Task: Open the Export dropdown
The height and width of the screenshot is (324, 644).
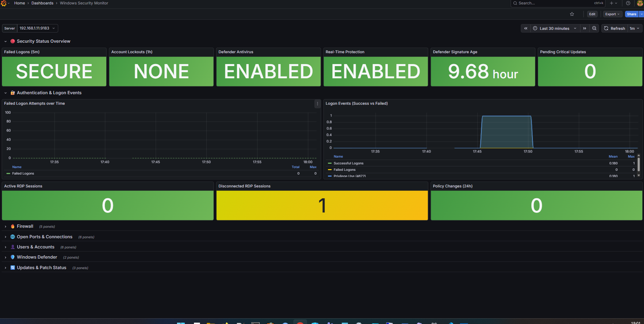Action: click(613, 14)
